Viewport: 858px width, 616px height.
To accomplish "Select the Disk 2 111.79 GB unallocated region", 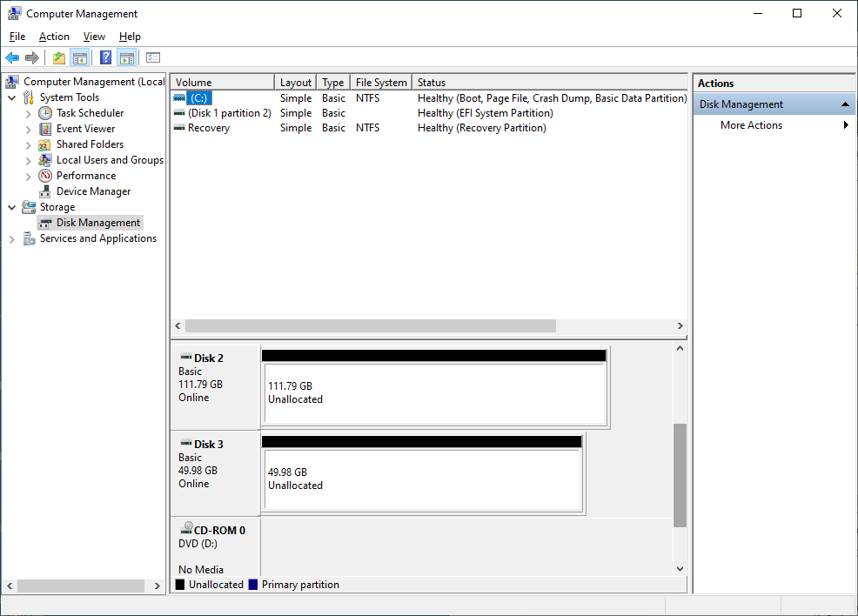I will (434, 392).
